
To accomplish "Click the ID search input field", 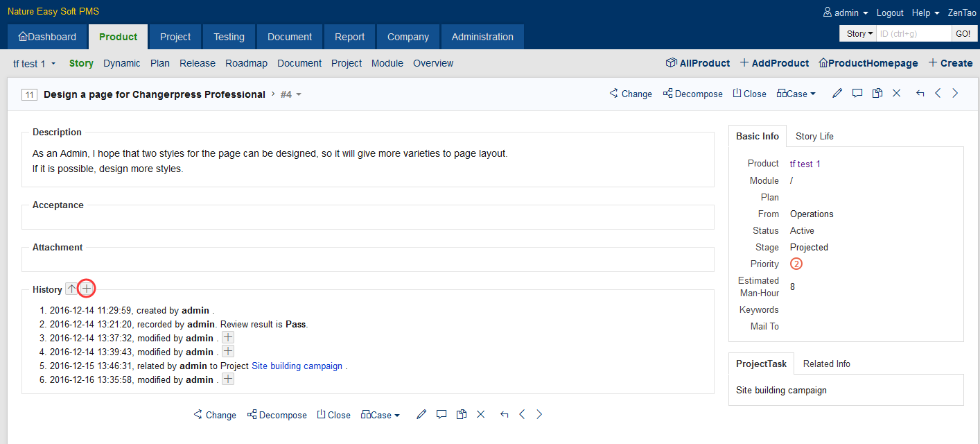I will point(913,33).
